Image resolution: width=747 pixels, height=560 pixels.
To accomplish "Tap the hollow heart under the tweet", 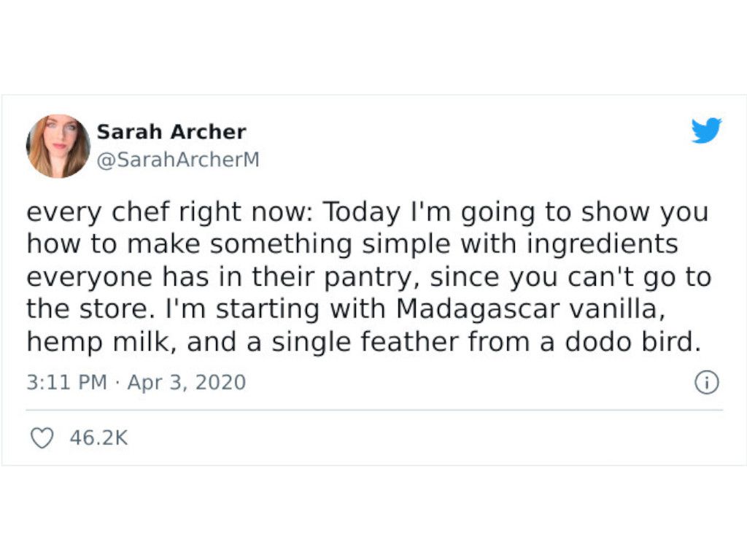I will [44, 438].
